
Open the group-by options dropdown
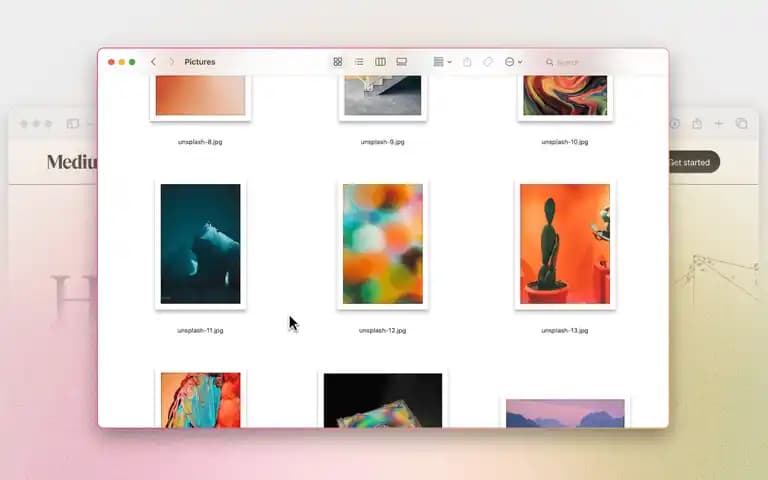click(442, 62)
